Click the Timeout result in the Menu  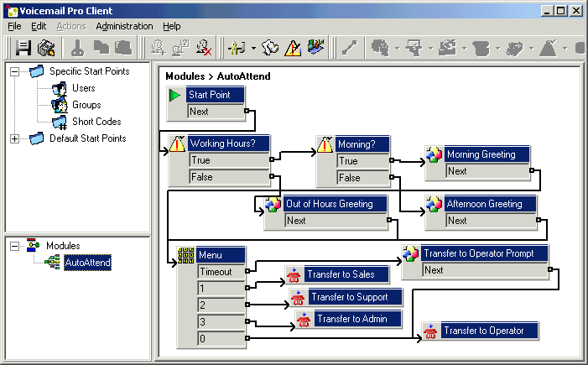pos(221,272)
